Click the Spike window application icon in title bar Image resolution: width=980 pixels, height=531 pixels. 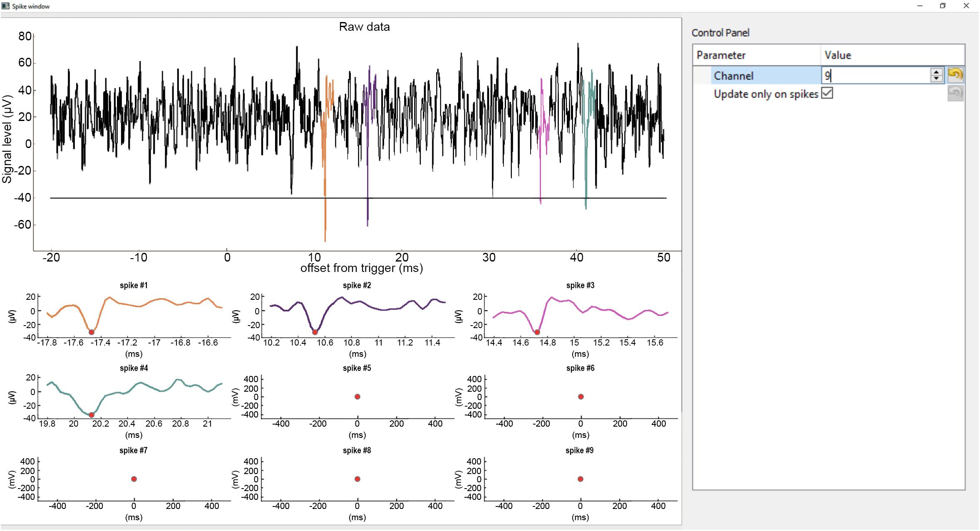tap(5, 6)
